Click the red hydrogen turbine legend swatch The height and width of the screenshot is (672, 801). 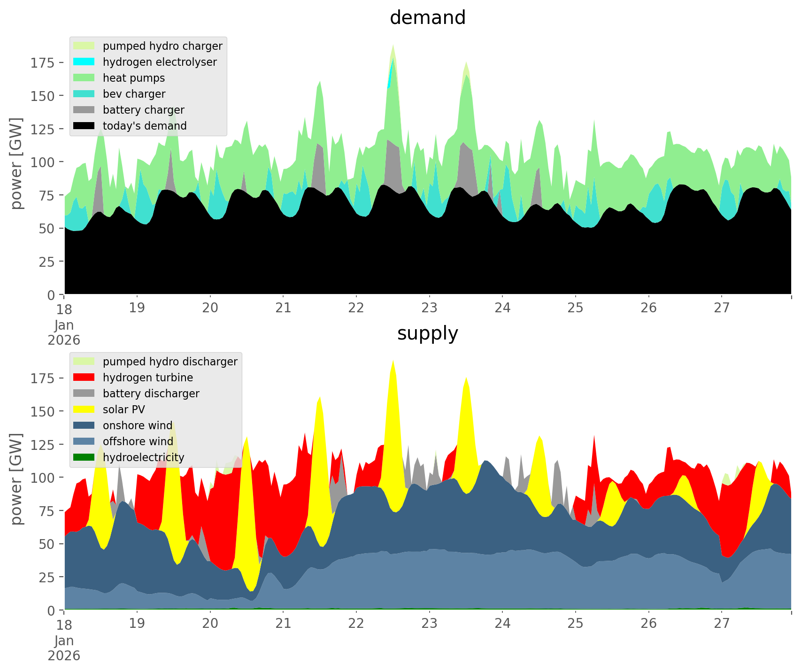pyautogui.click(x=85, y=378)
